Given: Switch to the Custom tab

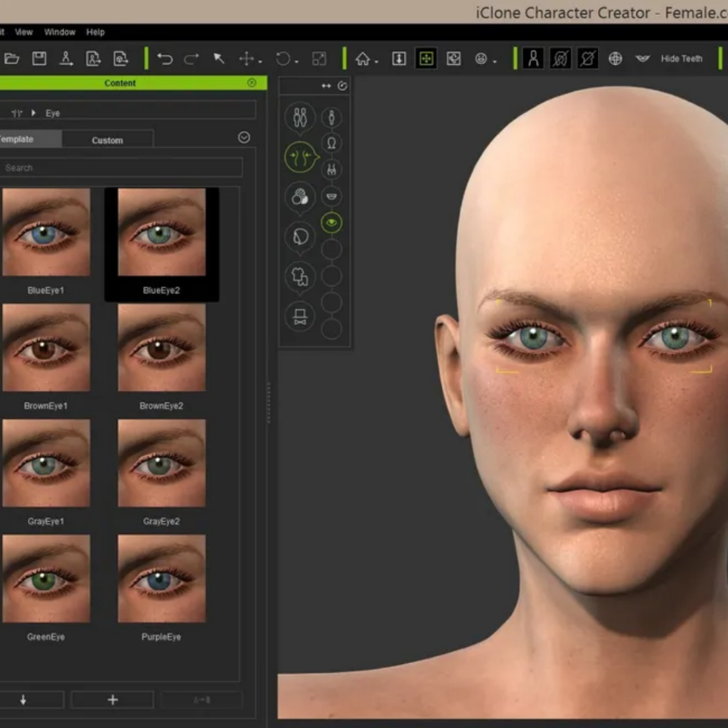Looking at the screenshot, I should pyautogui.click(x=107, y=140).
